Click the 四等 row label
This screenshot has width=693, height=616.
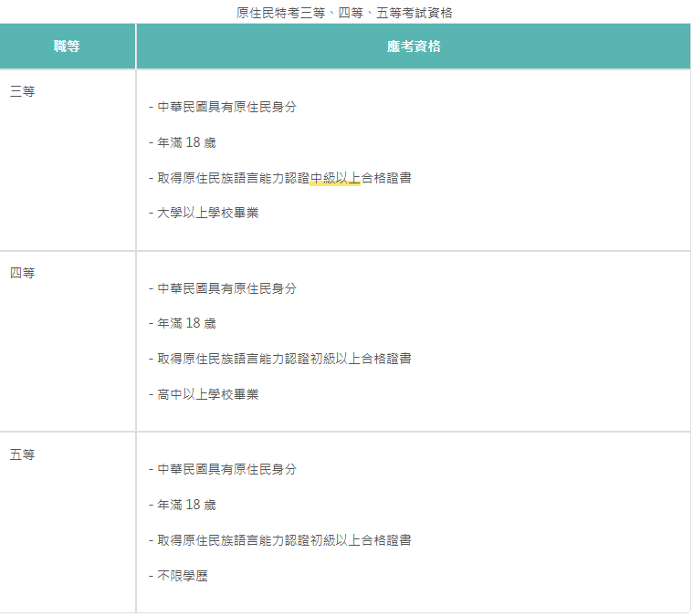coord(23,273)
